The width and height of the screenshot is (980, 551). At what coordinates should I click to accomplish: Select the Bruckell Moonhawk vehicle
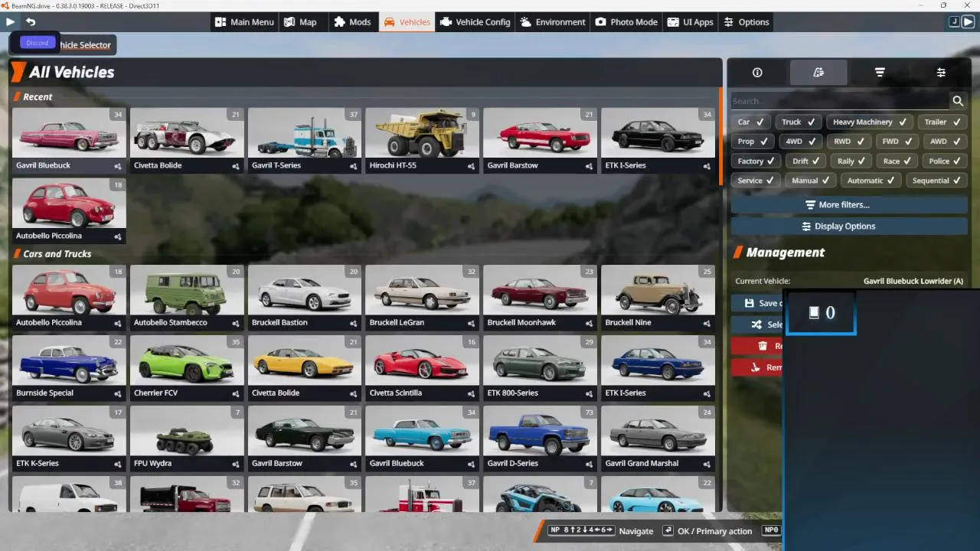pos(540,297)
